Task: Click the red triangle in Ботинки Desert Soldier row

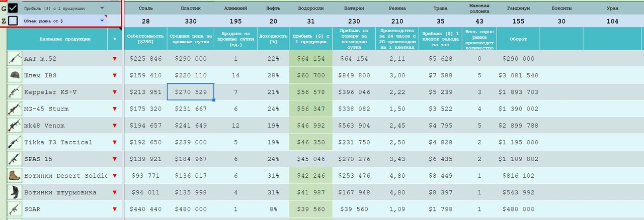Action: tap(115, 176)
